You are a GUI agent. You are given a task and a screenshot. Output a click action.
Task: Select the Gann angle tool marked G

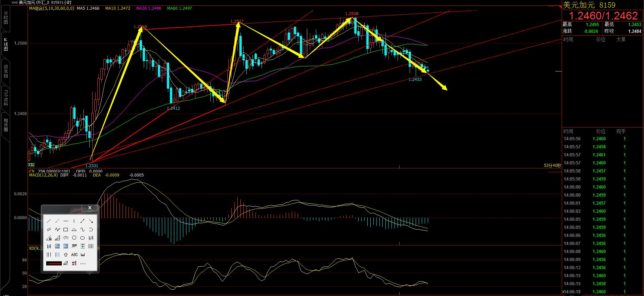[49, 238]
